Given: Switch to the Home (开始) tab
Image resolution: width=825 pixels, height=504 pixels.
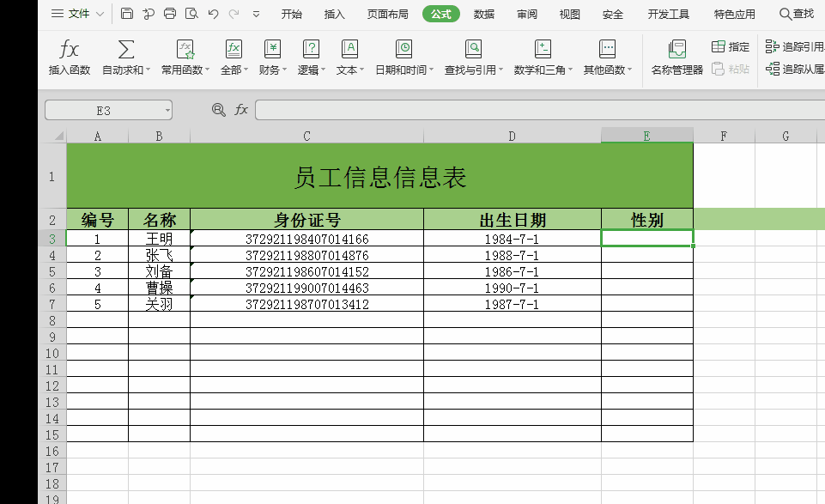Looking at the screenshot, I should 292,15.
